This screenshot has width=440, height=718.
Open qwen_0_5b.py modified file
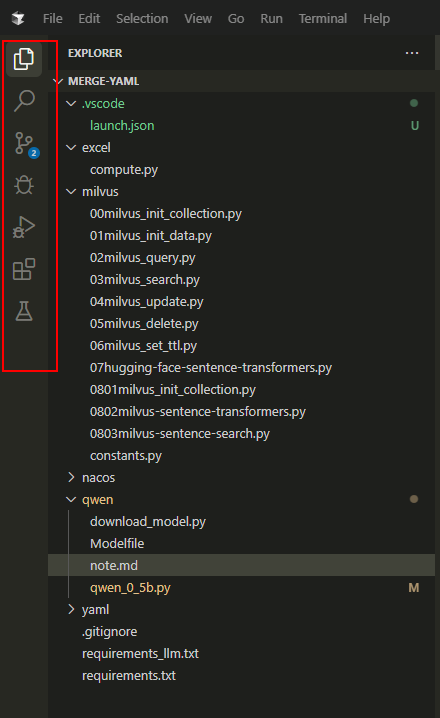pos(130,587)
